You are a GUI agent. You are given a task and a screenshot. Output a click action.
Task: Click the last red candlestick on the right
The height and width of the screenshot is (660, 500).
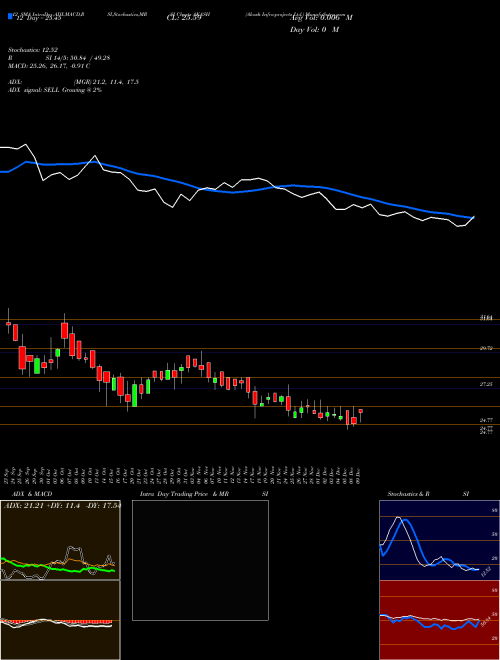(361, 411)
